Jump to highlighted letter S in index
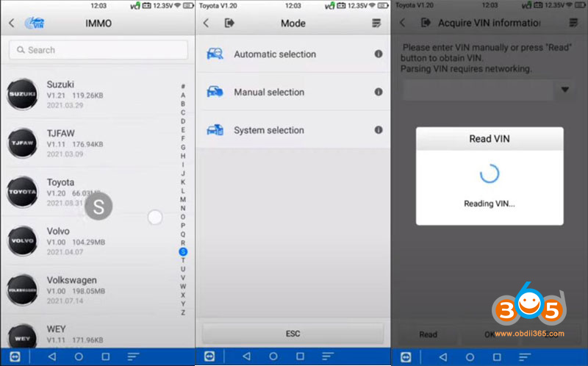 click(x=183, y=251)
